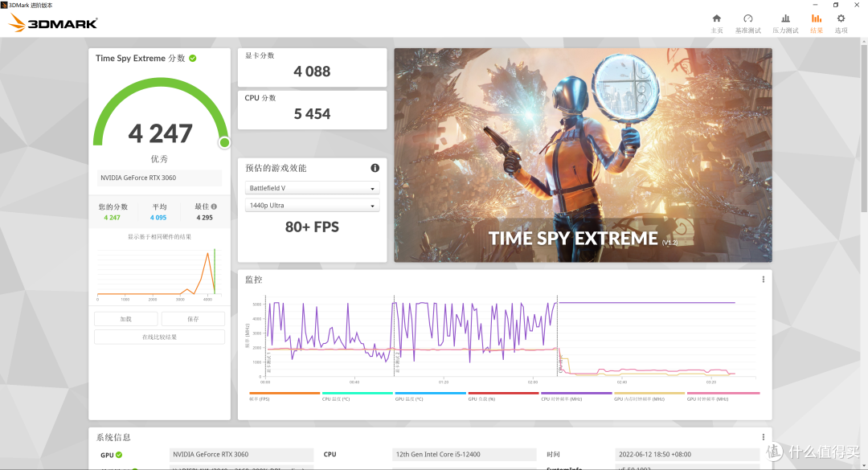Click the green check beside Time Spy Extreme 分数
The width and height of the screenshot is (868, 470).
[193, 58]
